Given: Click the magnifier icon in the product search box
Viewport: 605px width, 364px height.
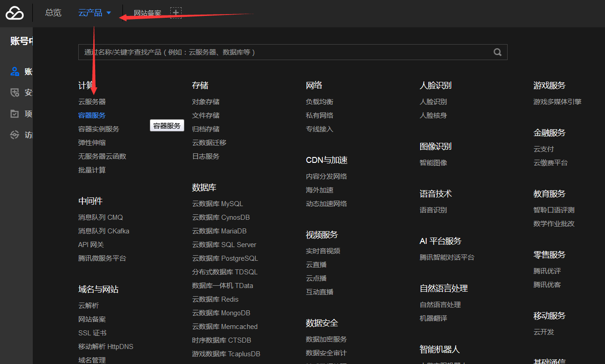Looking at the screenshot, I should [x=498, y=52].
